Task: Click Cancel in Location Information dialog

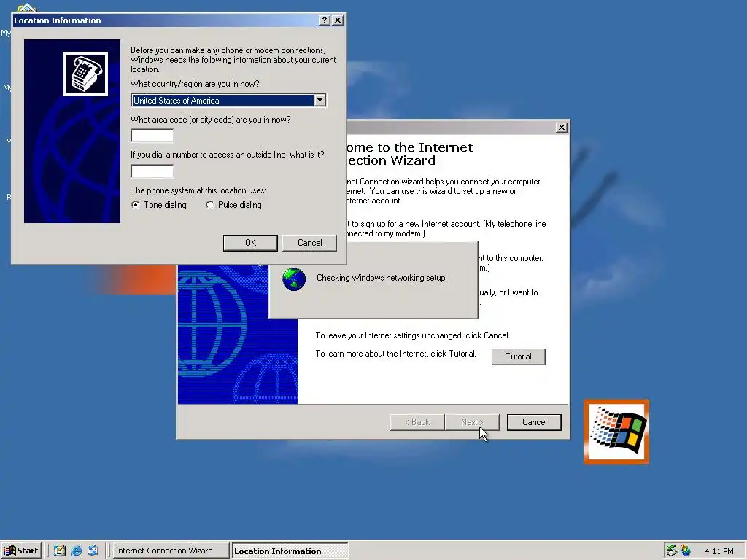Action: (x=309, y=243)
